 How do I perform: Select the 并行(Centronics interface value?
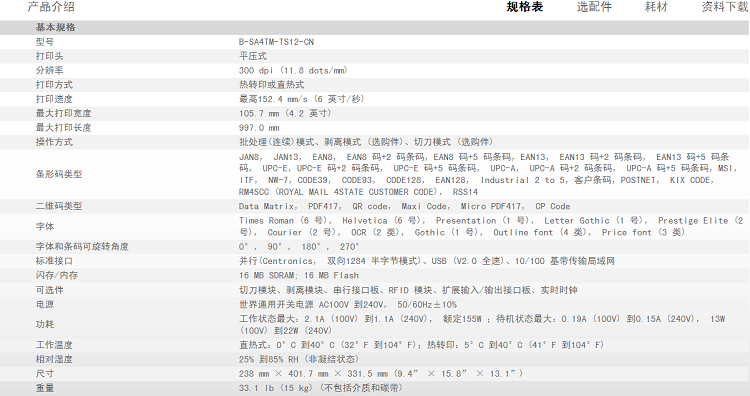click(x=427, y=261)
